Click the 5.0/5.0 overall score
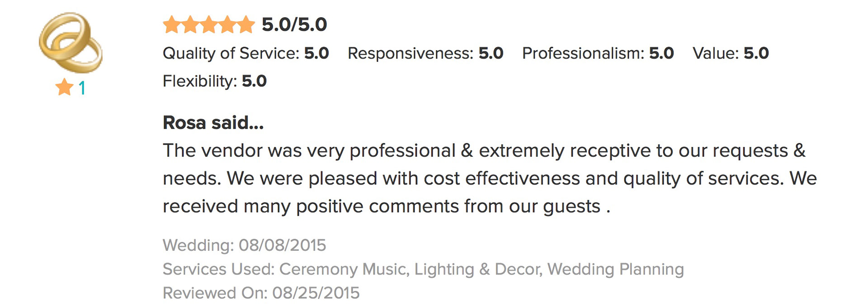This screenshot has width=868, height=306. [294, 25]
